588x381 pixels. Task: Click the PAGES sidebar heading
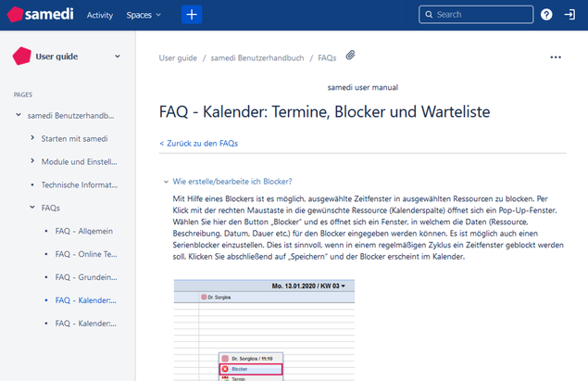tap(23, 95)
